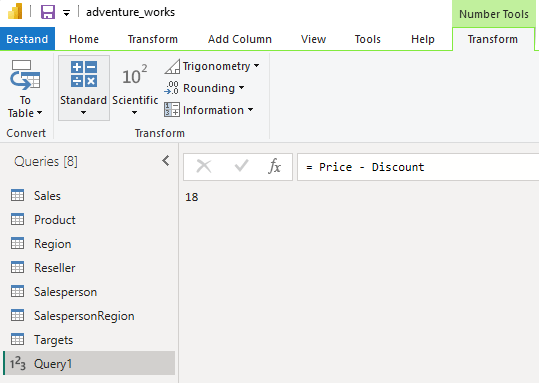Screen dimensions: 539x383
Task: Open the quick access toolbar dropdown arrow
Action: [66, 13]
